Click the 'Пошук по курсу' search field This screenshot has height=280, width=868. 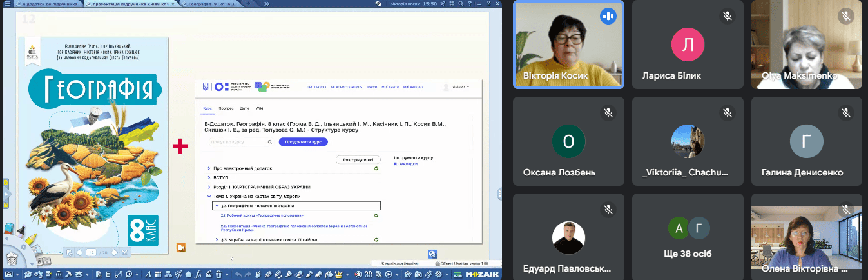(x=240, y=142)
